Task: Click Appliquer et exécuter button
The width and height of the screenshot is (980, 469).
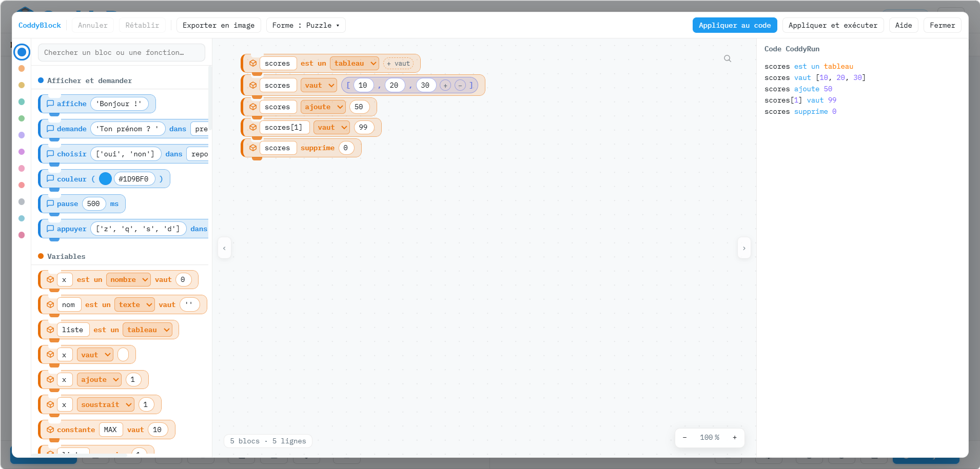Action: tap(833, 25)
